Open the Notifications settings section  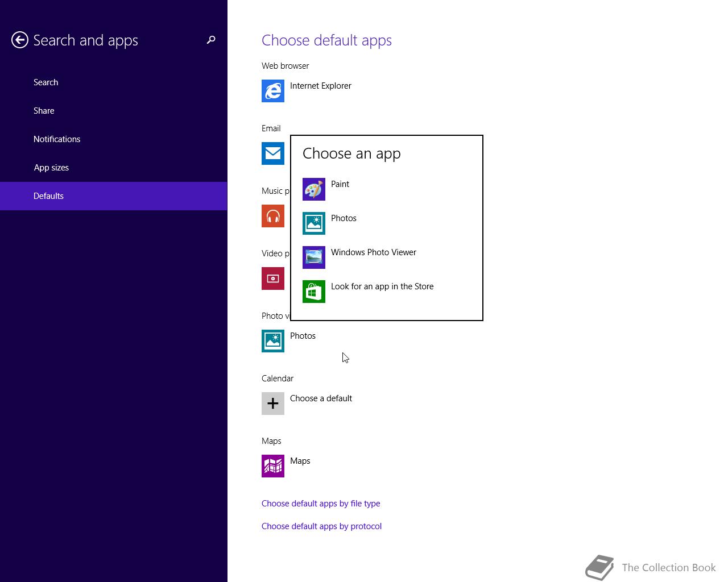[x=114, y=139]
